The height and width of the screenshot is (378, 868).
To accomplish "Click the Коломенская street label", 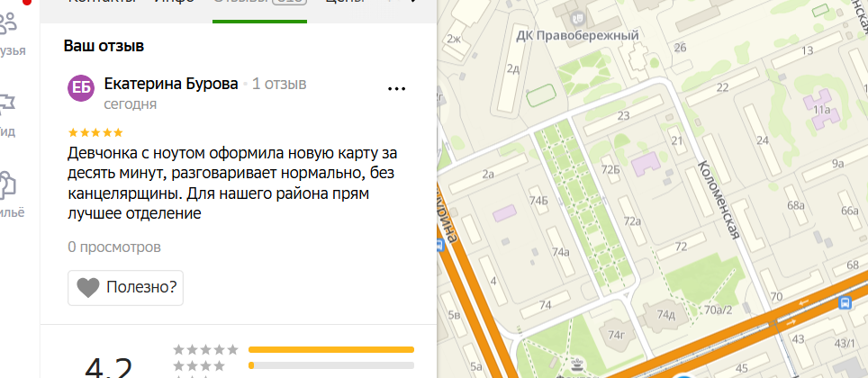I will click(x=719, y=200).
